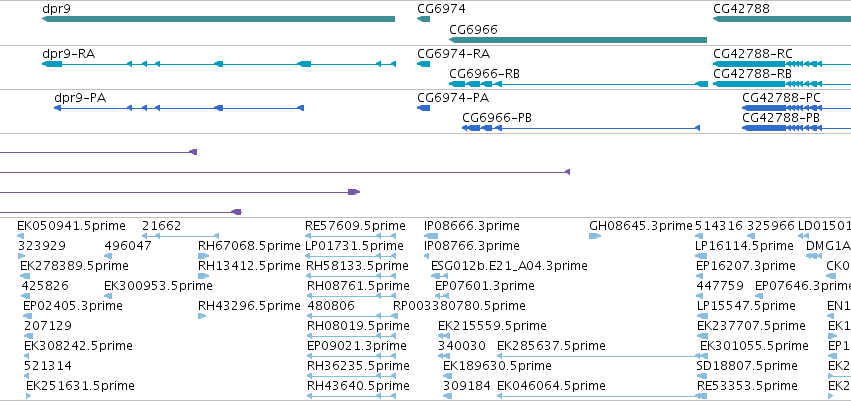Screen dimensions: 851x401
Task: Click the CG6966-RB transcript label
Action: [485, 74]
